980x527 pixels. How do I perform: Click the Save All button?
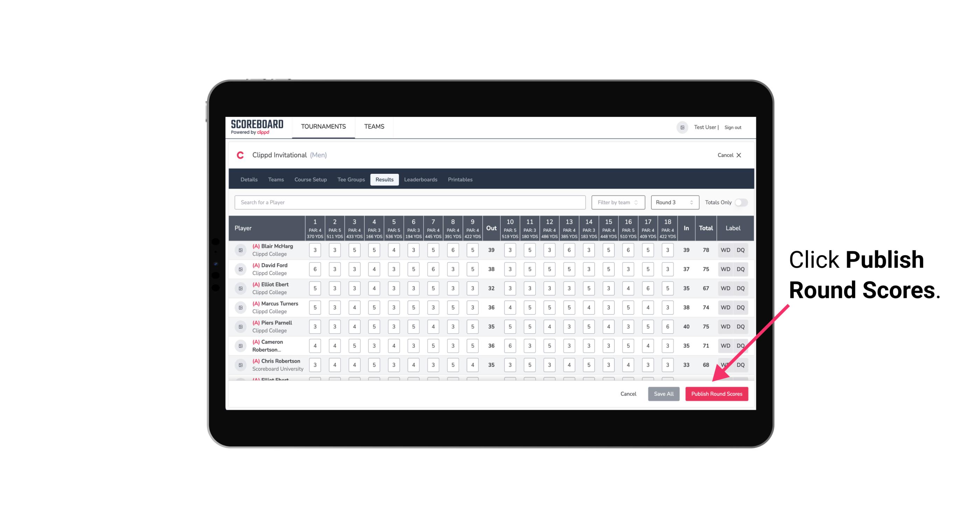[663, 393]
